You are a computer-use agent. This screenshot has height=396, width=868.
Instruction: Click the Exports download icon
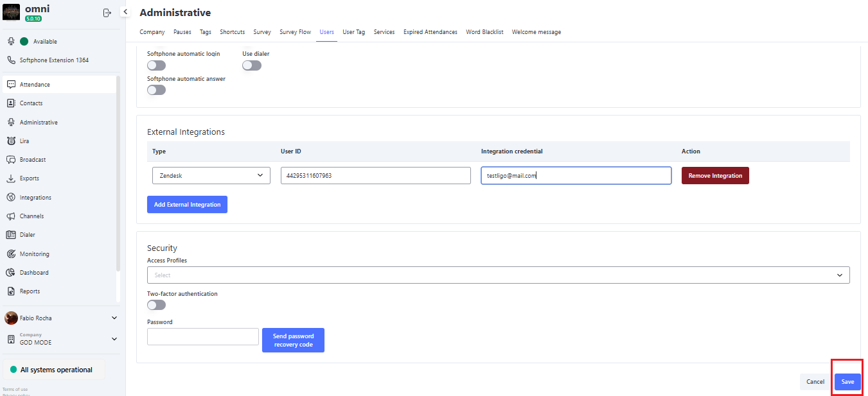pos(11,178)
